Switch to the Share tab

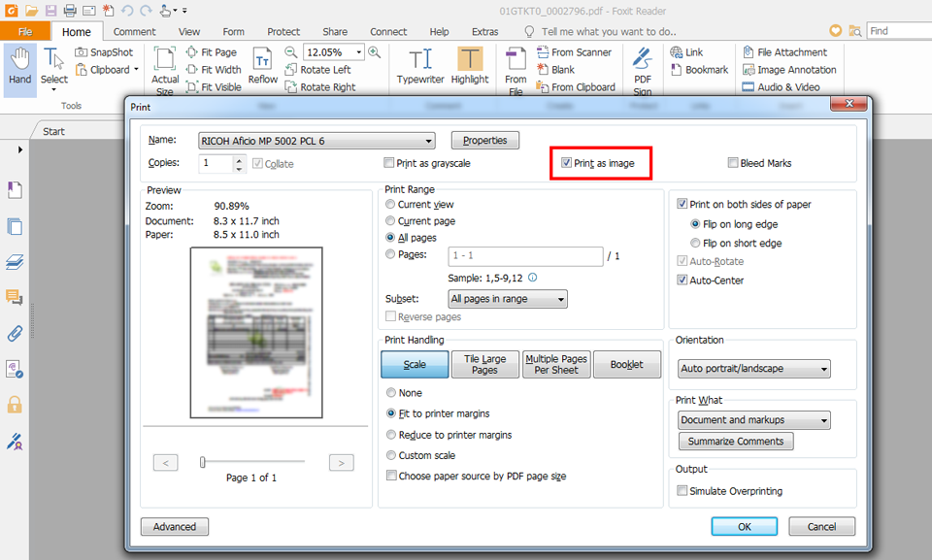tap(335, 31)
